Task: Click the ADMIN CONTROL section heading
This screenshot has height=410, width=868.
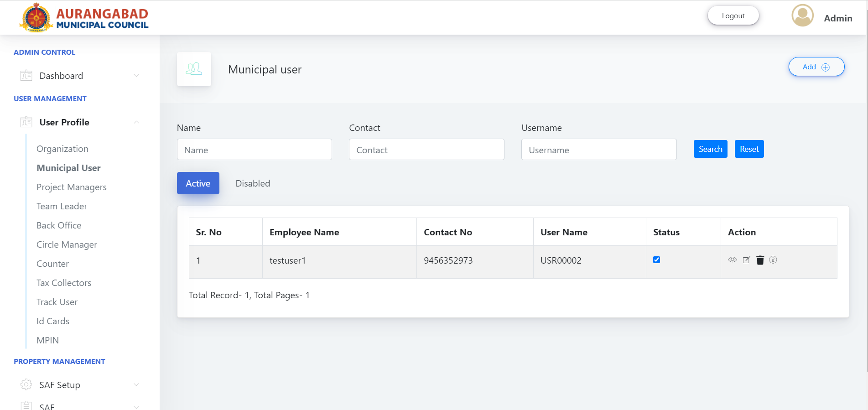Action: tap(44, 52)
